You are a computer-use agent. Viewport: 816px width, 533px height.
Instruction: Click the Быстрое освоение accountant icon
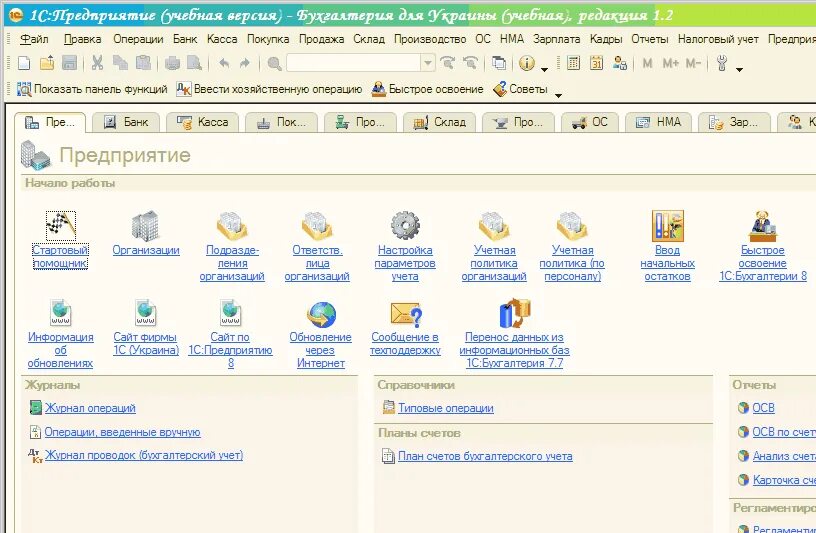tap(762, 225)
